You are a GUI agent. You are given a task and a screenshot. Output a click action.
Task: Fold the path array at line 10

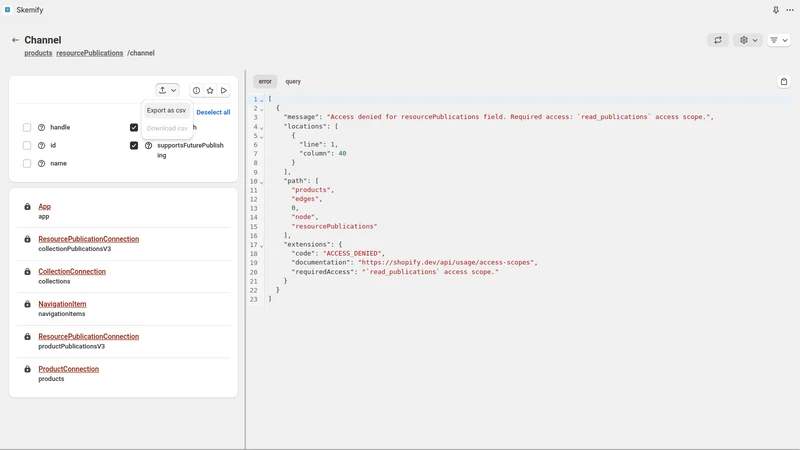261,182
